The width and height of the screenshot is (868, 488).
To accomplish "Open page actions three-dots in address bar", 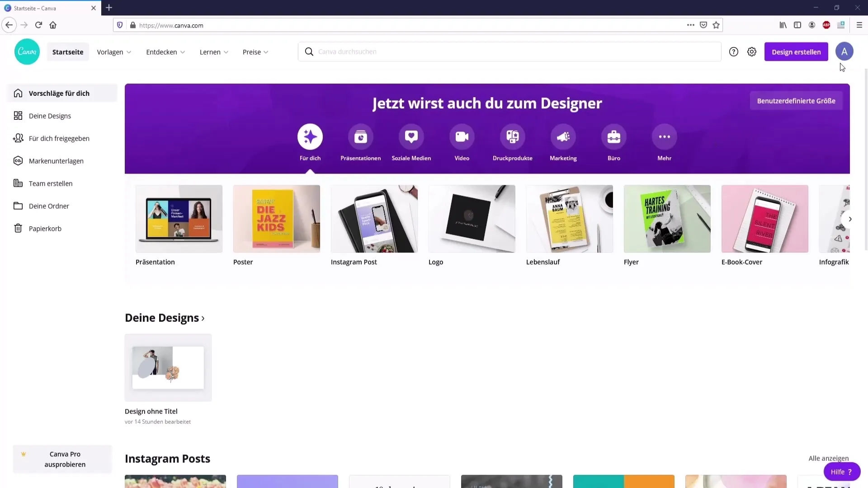I will (691, 25).
